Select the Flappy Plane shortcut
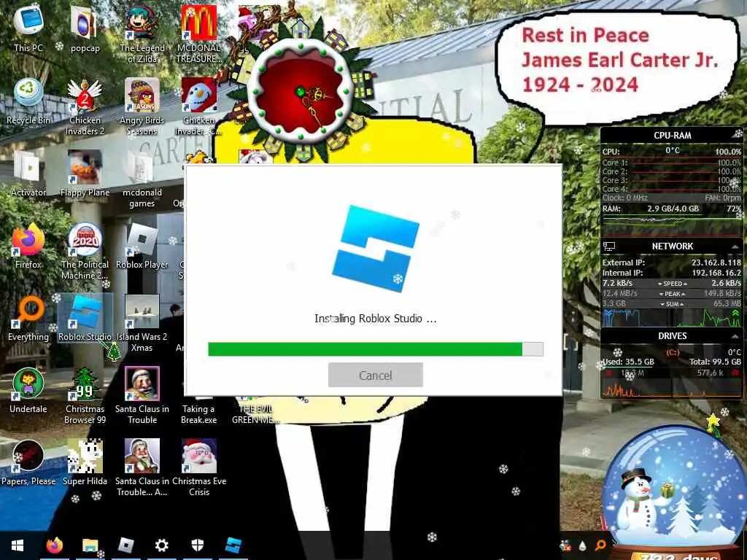Viewport: 747px width, 560px height. pyautogui.click(x=85, y=174)
